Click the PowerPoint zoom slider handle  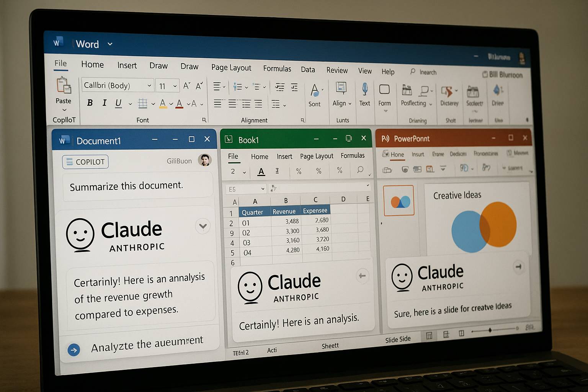[490, 330]
